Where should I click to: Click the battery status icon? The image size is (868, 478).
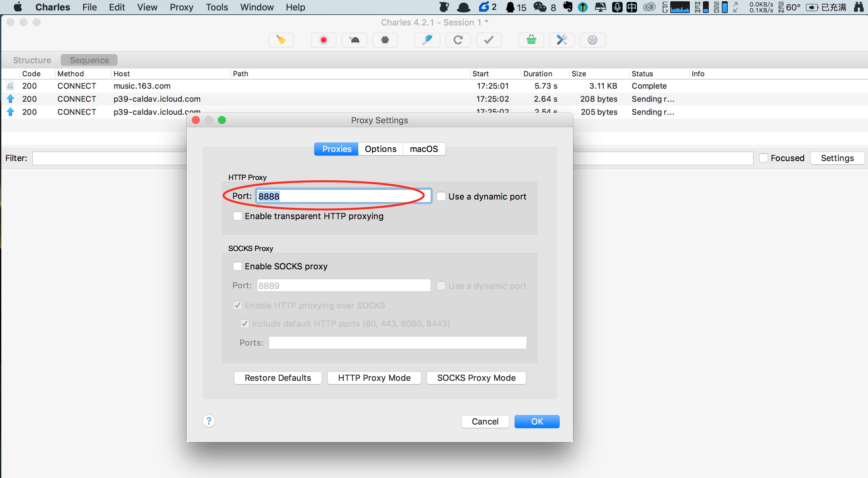click(x=812, y=7)
